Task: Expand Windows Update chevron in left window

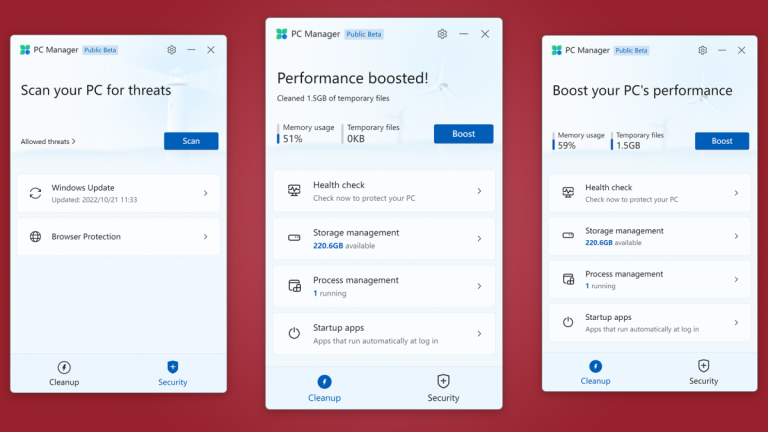Action: click(x=206, y=193)
